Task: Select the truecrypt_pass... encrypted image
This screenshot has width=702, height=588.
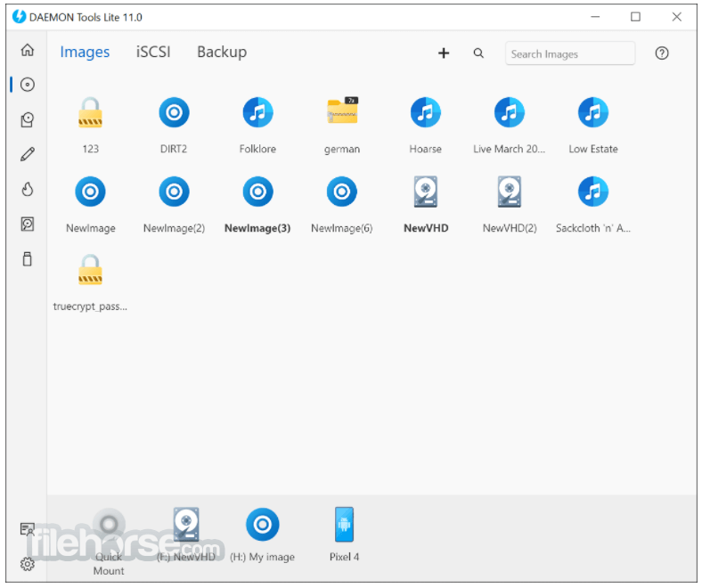Action: (91, 282)
